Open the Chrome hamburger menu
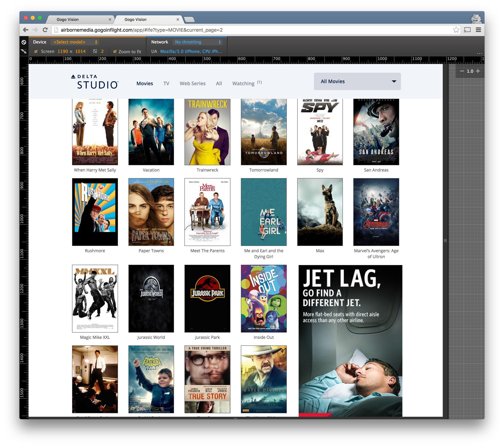Viewport: 504px width, 447px height. 478,30
